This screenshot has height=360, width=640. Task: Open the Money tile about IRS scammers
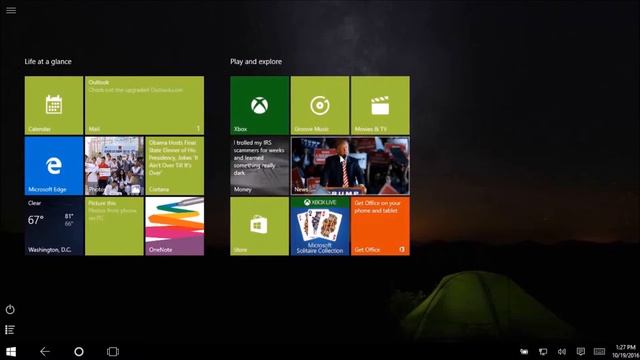(x=260, y=166)
